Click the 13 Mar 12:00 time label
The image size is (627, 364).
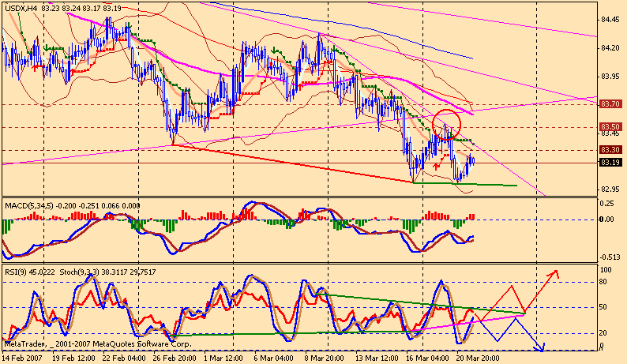click(377, 358)
